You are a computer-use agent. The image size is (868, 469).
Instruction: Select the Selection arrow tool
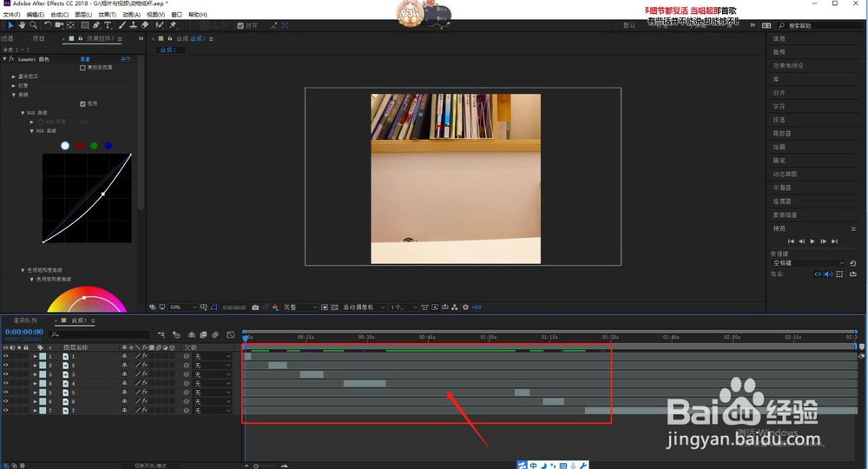coord(10,25)
